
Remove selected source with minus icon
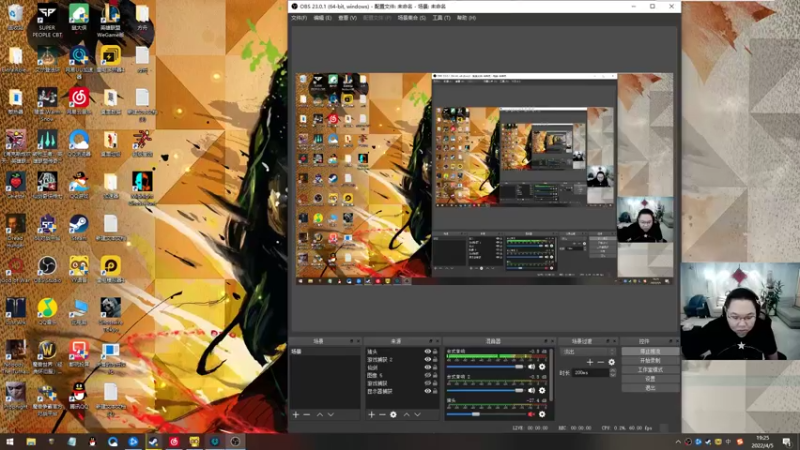point(382,415)
